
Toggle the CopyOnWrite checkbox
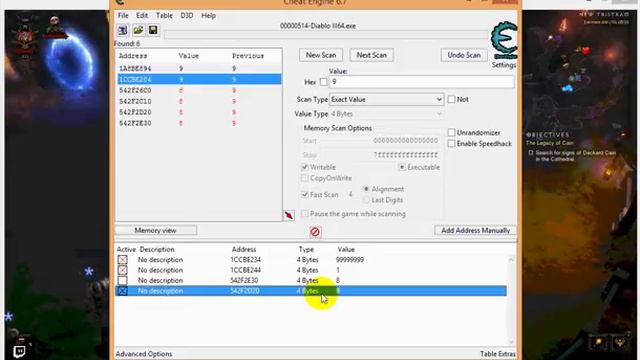tap(304, 178)
